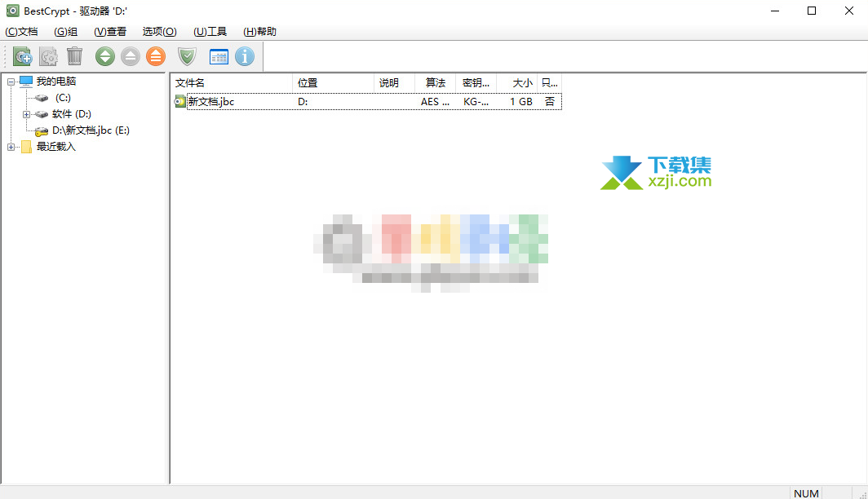Click the NUM status bar indicator
Image resolution: width=868 pixels, height=499 pixels.
(x=806, y=493)
